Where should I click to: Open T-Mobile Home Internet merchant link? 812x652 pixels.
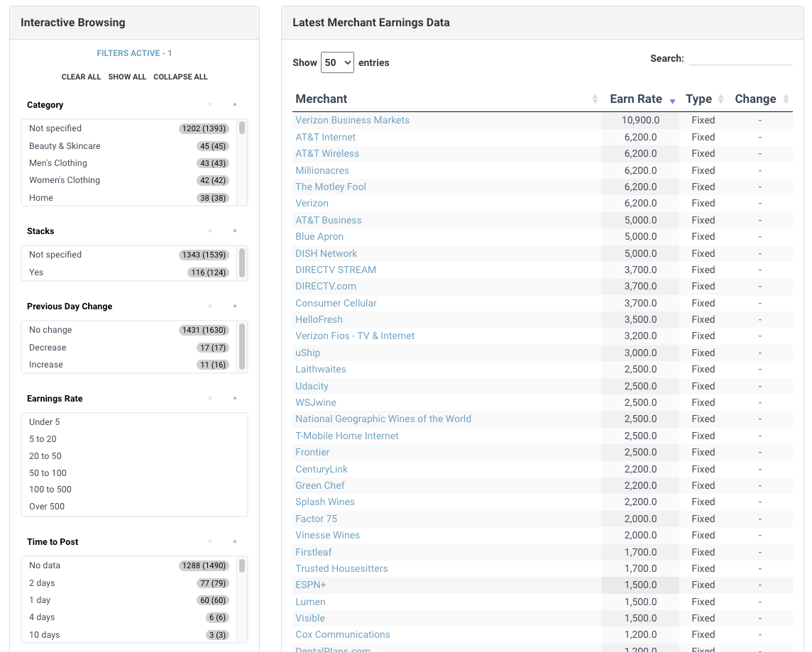tap(347, 436)
